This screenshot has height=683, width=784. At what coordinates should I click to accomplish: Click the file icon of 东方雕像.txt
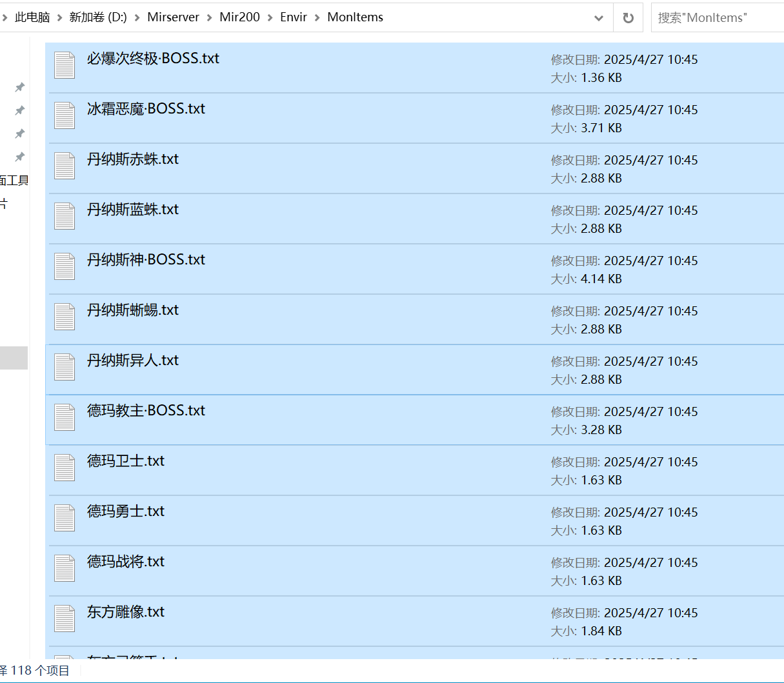[65, 619]
